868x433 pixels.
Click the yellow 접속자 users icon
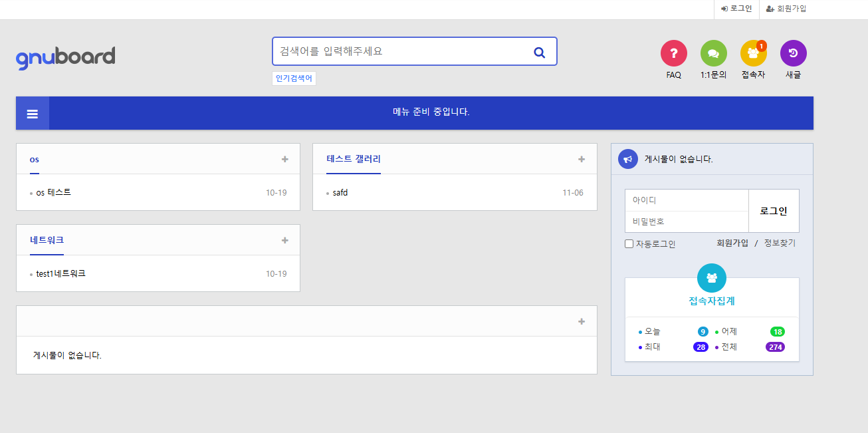(753, 53)
